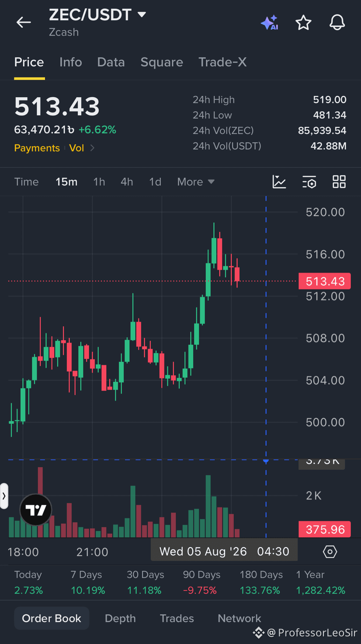Open the chart indicators line-graph icon
The height and width of the screenshot is (644, 361).
click(279, 182)
